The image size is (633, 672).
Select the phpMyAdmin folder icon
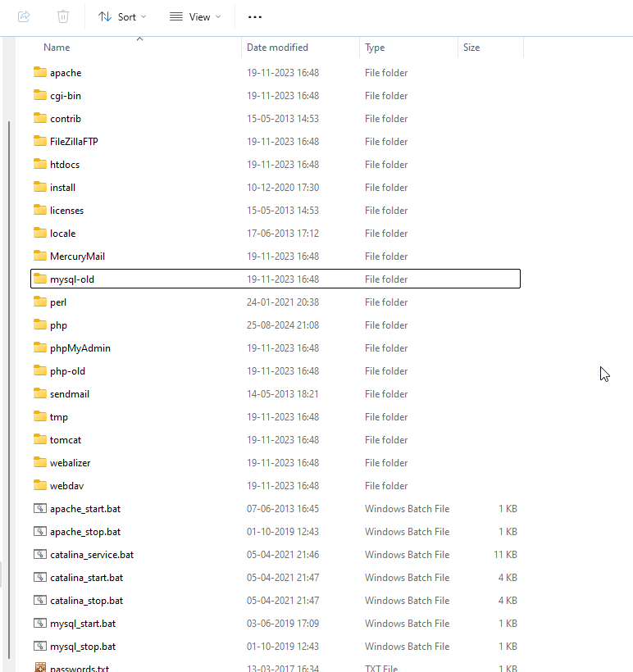[40, 347]
